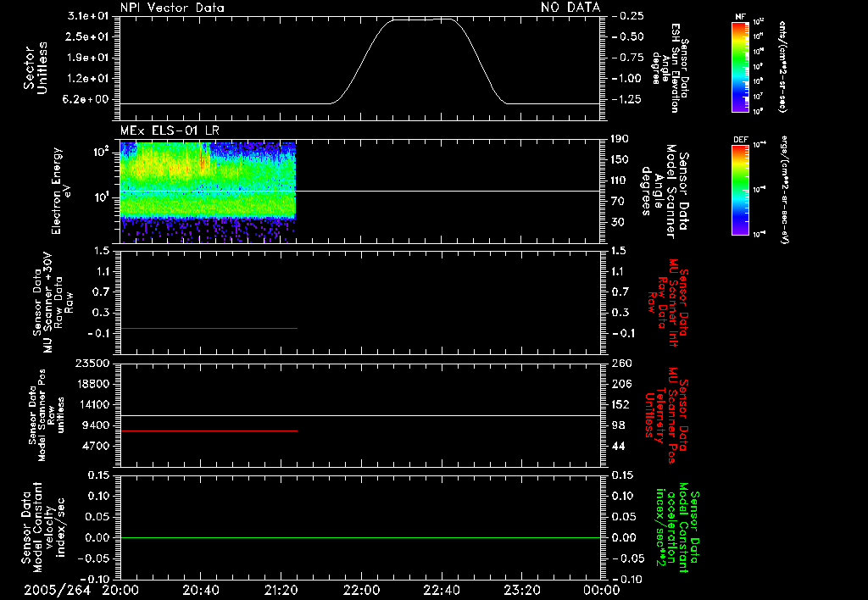Viewport: 868px width, 600px height.
Task: Click the '-1.00' sun elevation axis value
Action: pyautogui.click(x=628, y=78)
